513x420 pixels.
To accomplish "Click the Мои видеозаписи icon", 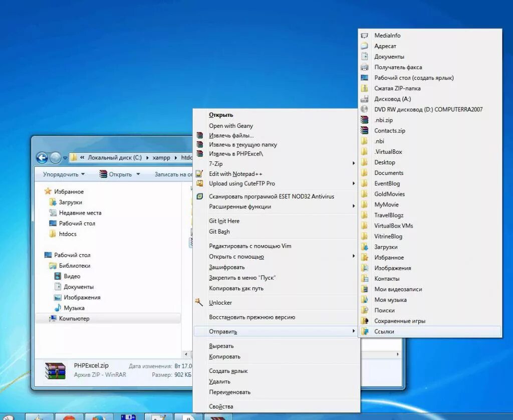I will (x=365, y=289).
